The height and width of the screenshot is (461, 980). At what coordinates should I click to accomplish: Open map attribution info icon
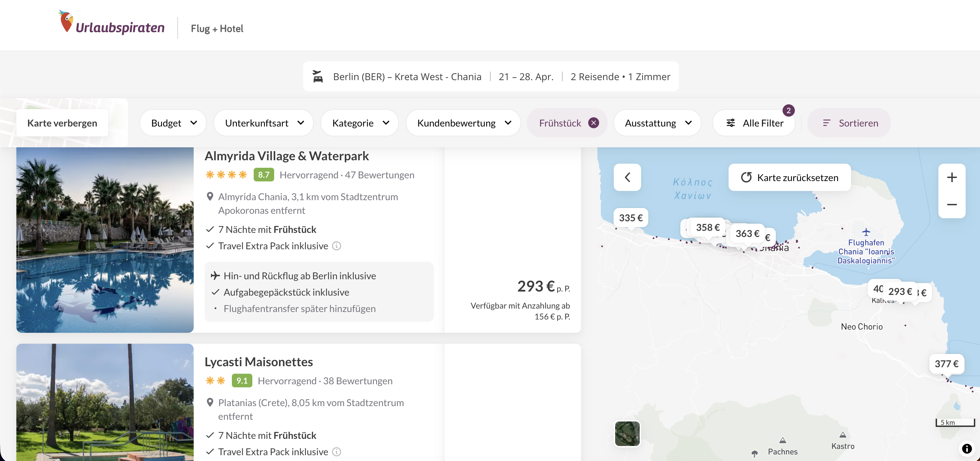pos(966,448)
